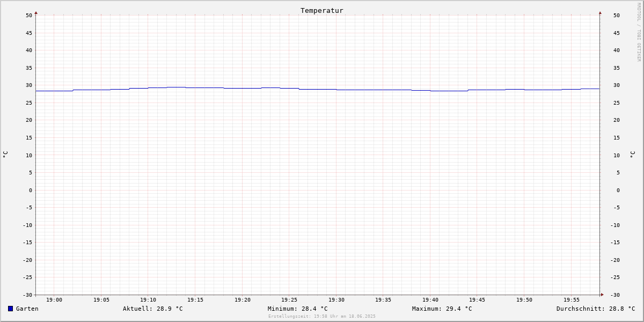Click the blue temperature line at 19:30
Image resolution: width=644 pixels, height=322 pixels.
[336, 90]
